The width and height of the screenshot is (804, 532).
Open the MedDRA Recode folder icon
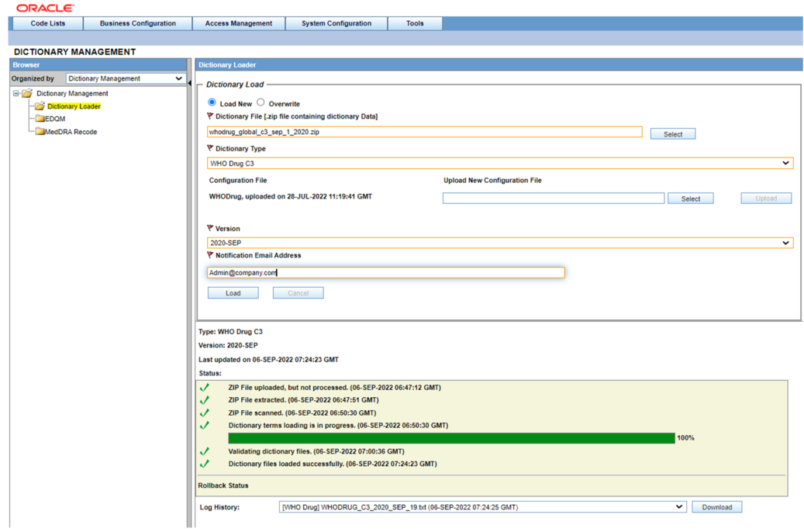tap(40, 132)
